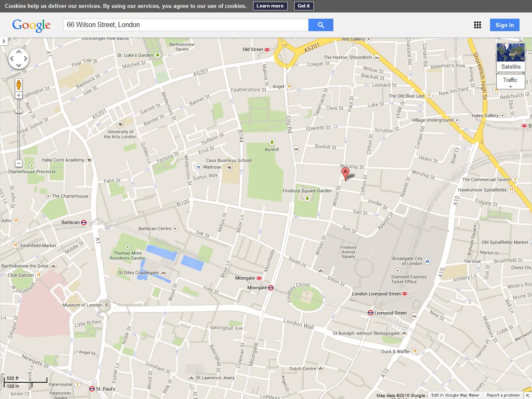The height and width of the screenshot is (399, 532).
Task: Click Finsbury Square Garden tree icon
Action: tap(307, 198)
